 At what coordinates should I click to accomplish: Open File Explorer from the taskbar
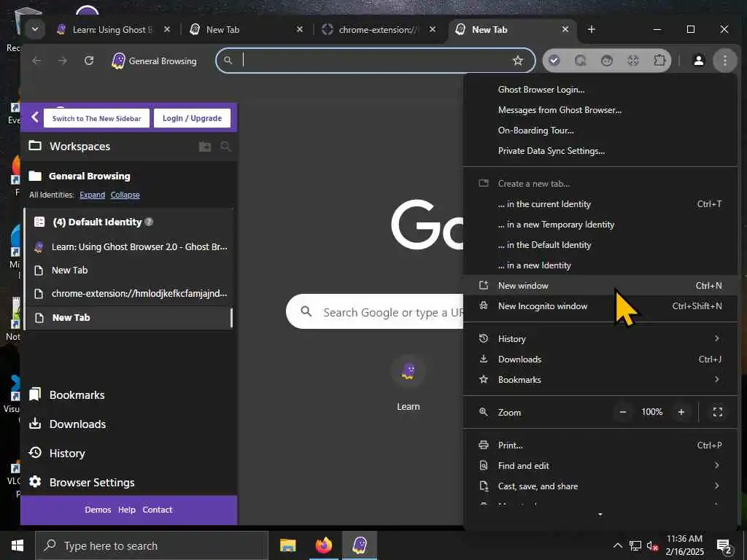(287, 545)
